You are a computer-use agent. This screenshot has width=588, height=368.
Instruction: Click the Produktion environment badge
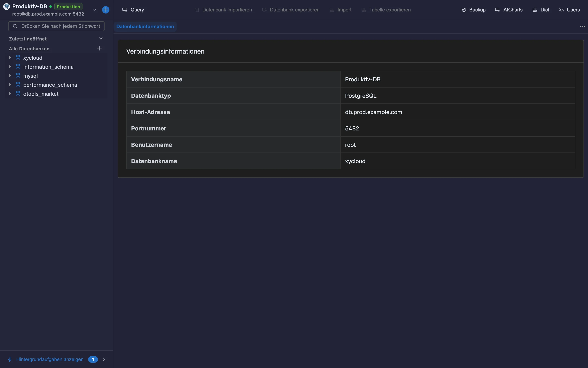tap(69, 7)
